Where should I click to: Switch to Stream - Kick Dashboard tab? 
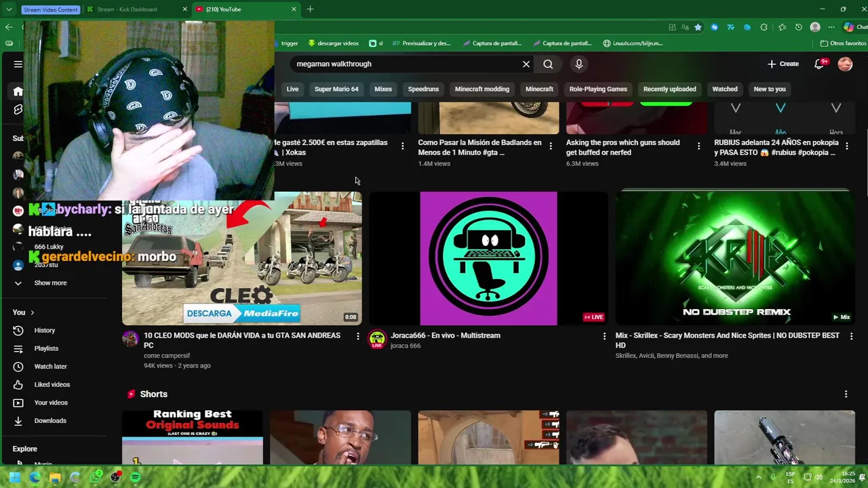click(136, 9)
